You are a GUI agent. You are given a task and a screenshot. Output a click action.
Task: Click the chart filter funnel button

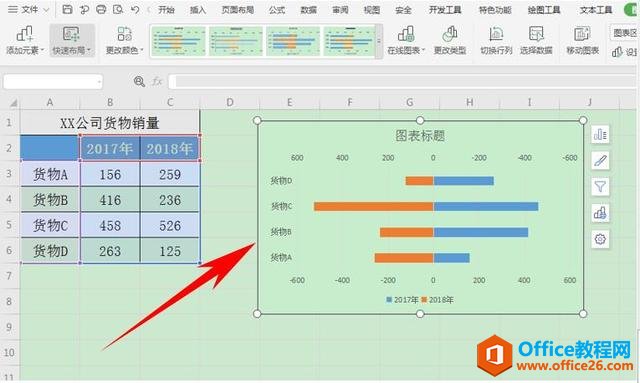[x=600, y=187]
